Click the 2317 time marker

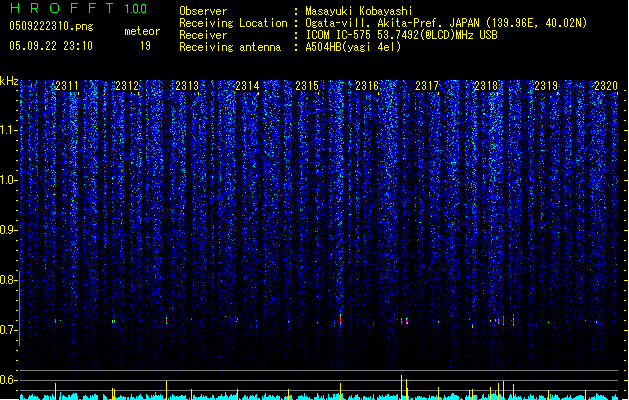427,86
